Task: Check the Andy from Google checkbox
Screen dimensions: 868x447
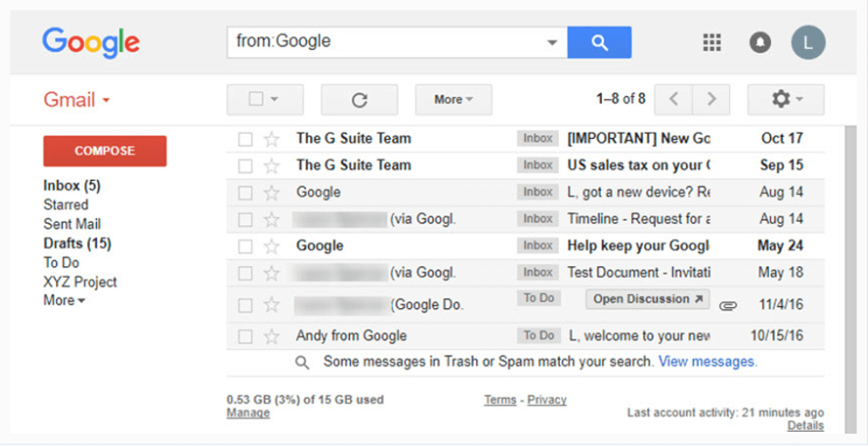Action: (x=245, y=337)
